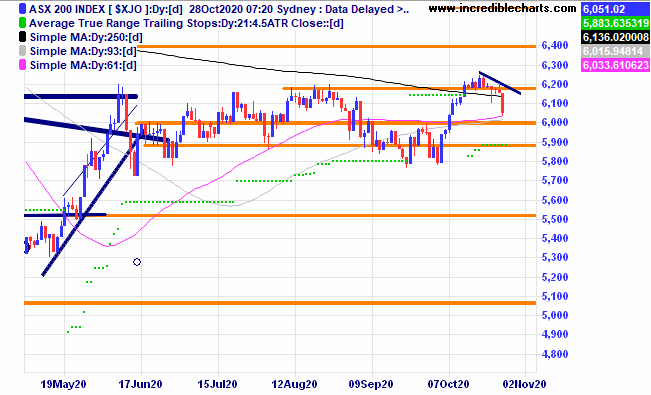Click the green 5,883.635319 trailing stop value
This screenshot has height=395, width=651.
pyautogui.click(x=615, y=23)
